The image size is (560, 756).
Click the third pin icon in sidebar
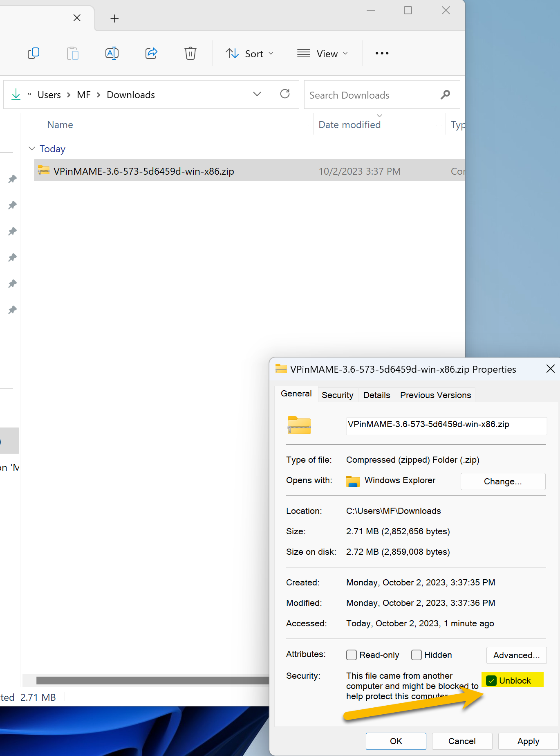tap(13, 231)
